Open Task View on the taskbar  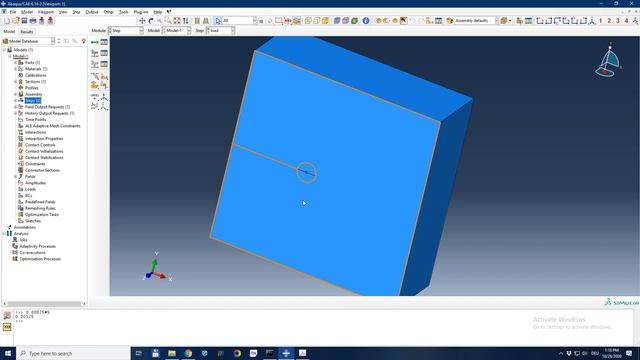point(139,353)
